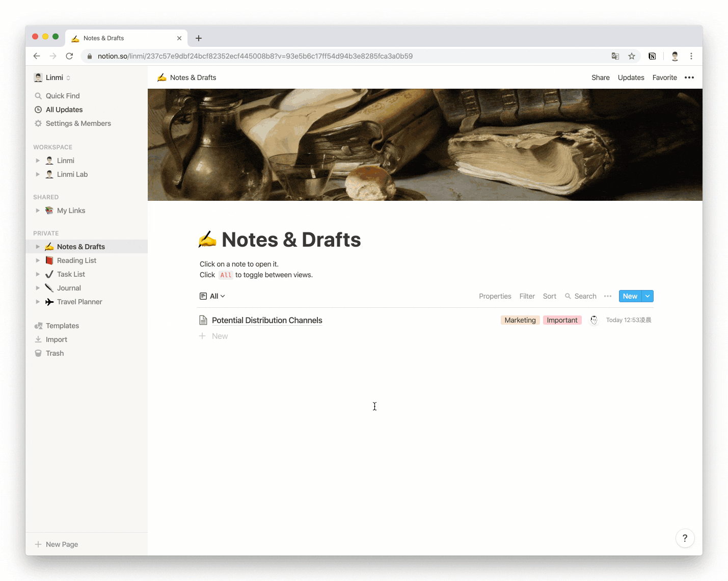Click Share in the top bar
This screenshot has height=581, width=728.
coord(601,77)
